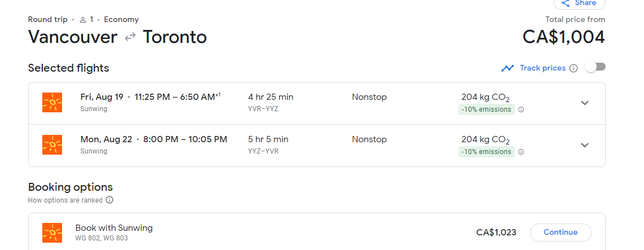Expand the Fri, Aug 19 flight details

click(585, 103)
